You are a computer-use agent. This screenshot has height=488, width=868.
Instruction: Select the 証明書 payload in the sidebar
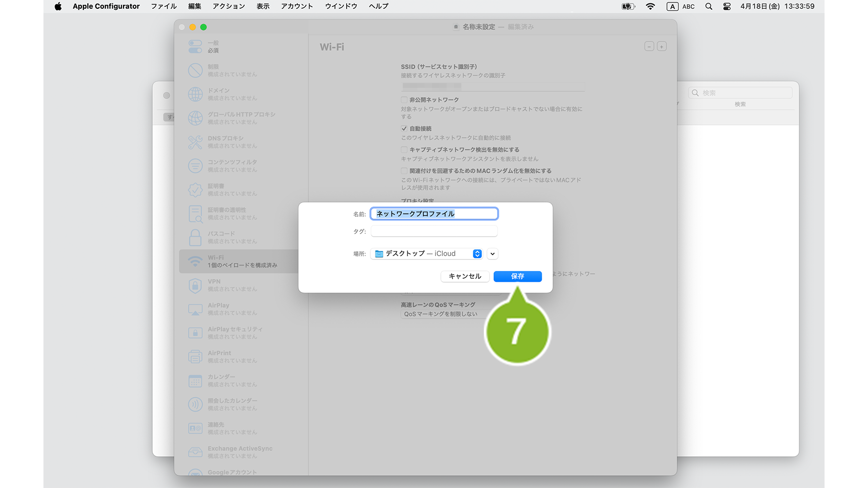242,190
